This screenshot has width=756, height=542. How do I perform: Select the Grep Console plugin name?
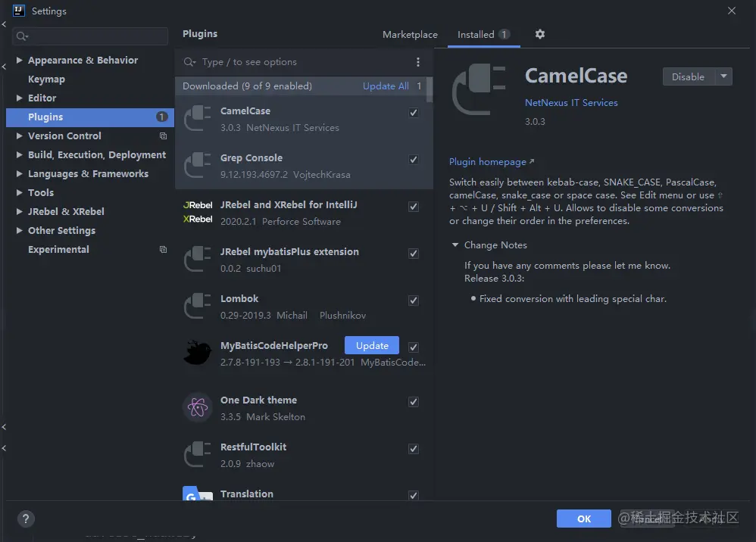251,158
